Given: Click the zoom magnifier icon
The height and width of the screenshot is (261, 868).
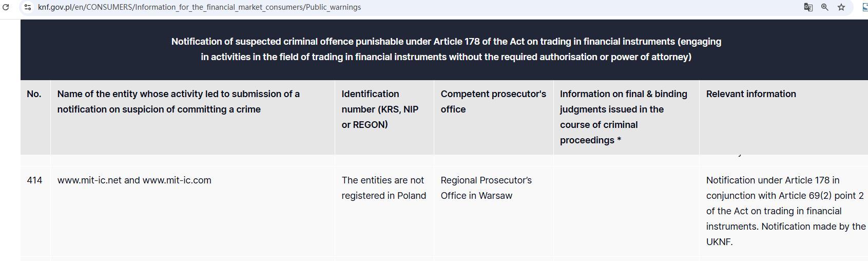Looking at the screenshot, I should pyautogui.click(x=824, y=7).
